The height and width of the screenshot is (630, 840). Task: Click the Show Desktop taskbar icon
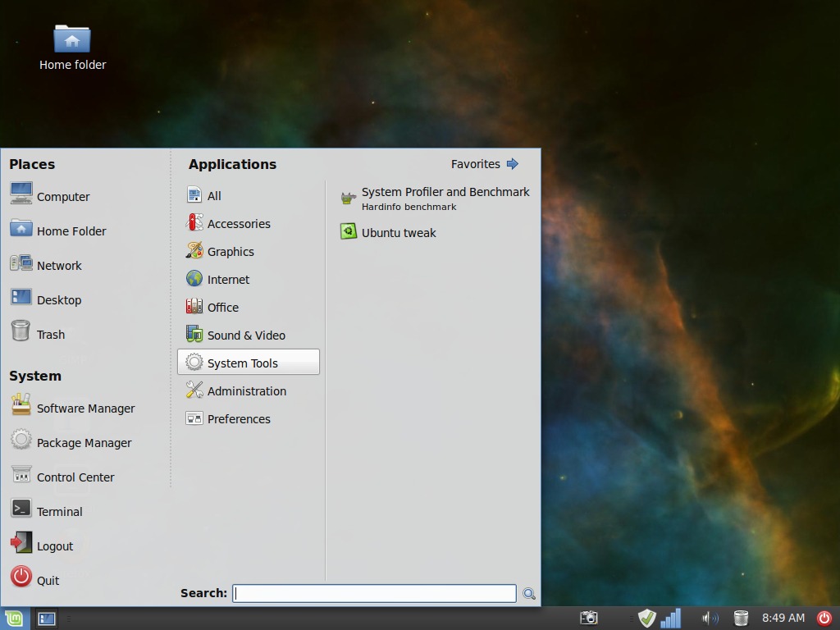click(47, 619)
